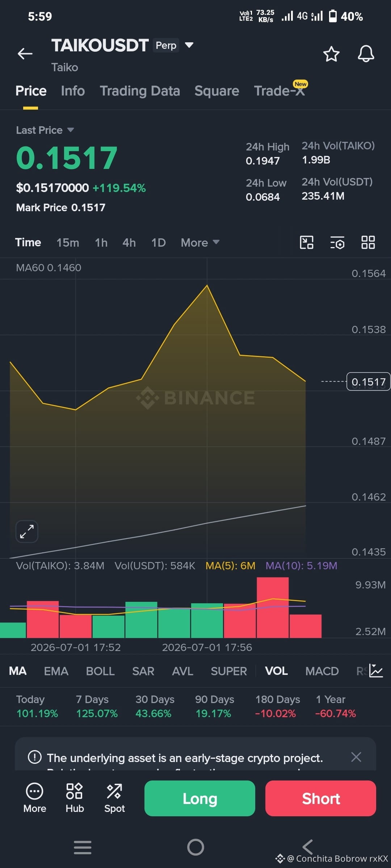Expand the More intervals dropdown
This screenshot has height=868, width=391.
point(200,242)
